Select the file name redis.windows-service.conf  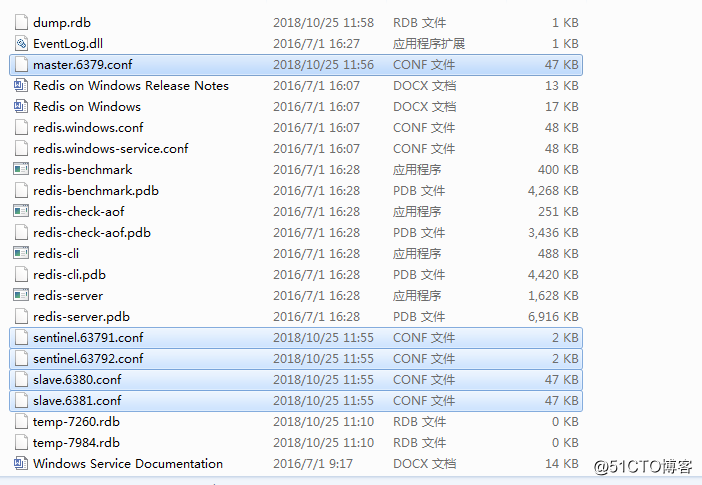pos(111,149)
